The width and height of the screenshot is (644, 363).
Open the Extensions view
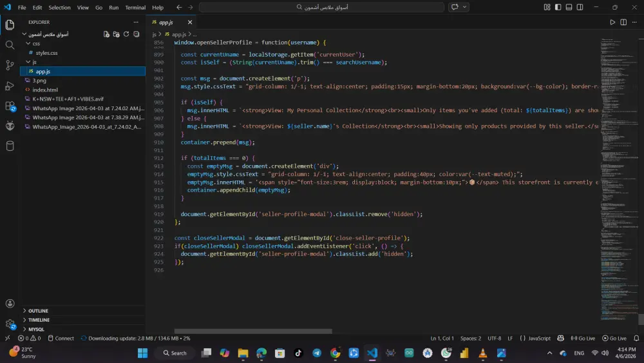click(10, 106)
